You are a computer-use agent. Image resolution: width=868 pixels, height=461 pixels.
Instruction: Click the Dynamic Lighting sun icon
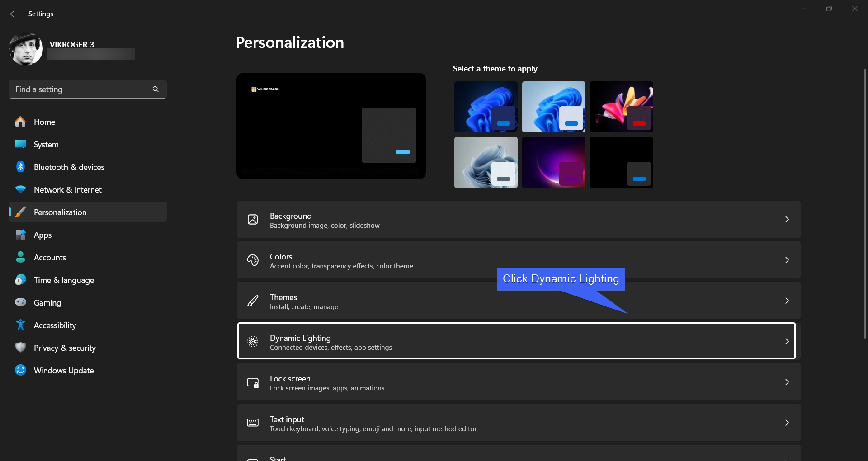[x=253, y=341]
